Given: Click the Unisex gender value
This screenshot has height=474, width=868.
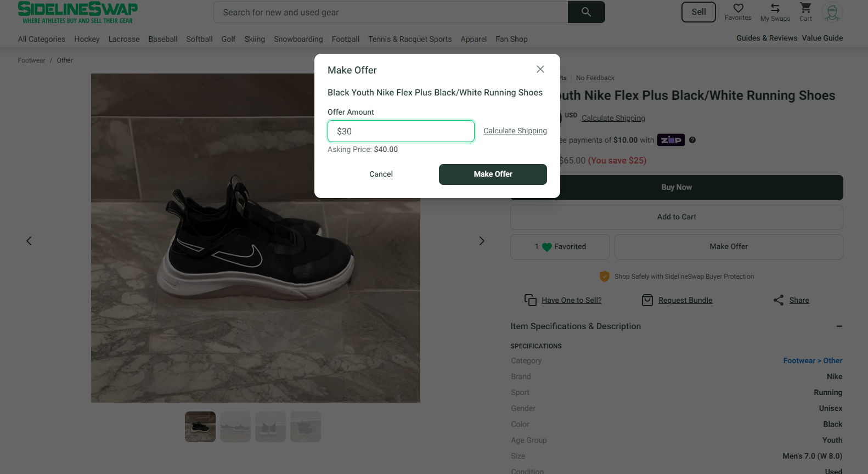Looking at the screenshot, I should click(x=831, y=408).
